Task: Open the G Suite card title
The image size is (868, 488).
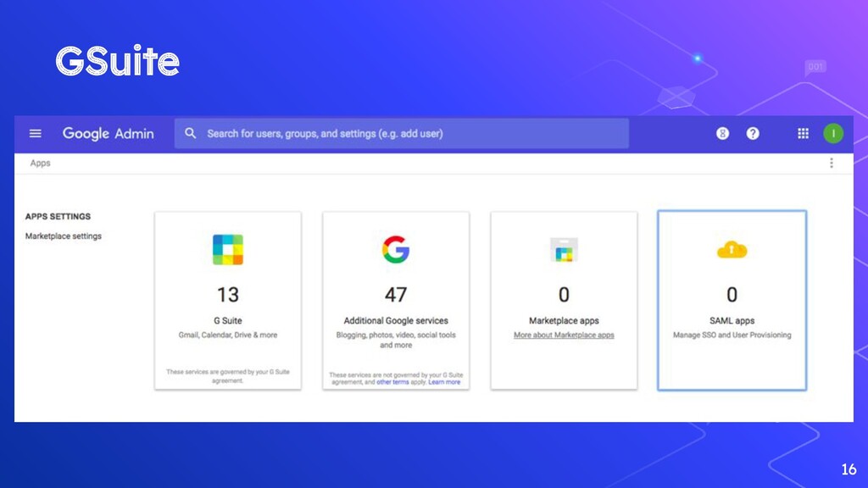Action: pos(228,320)
